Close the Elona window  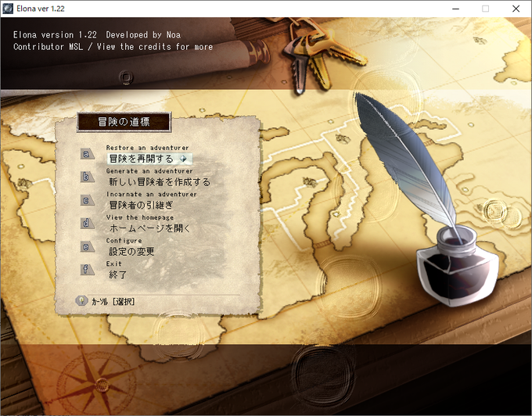point(516,9)
